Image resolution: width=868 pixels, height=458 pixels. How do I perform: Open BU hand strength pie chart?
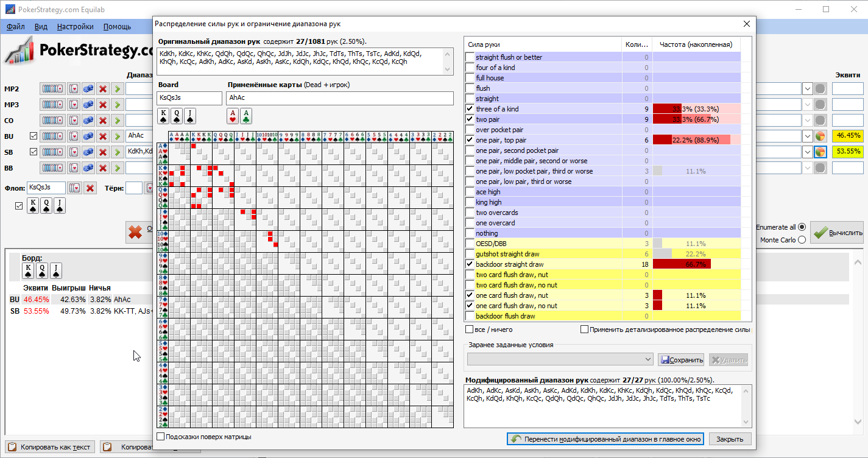pyautogui.click(x=820, y=136)
